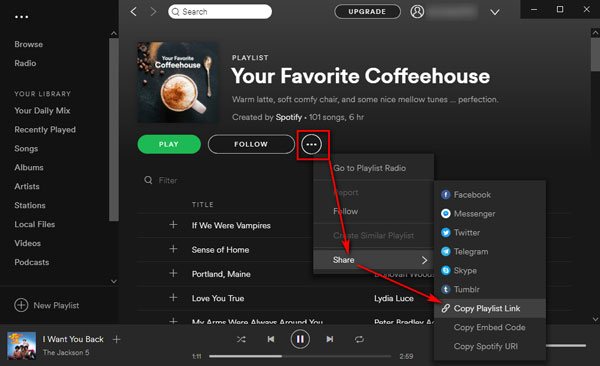Screen dimensions: 600x366
Task: Click the playback progress bar
Action: [x=300, y=356]
